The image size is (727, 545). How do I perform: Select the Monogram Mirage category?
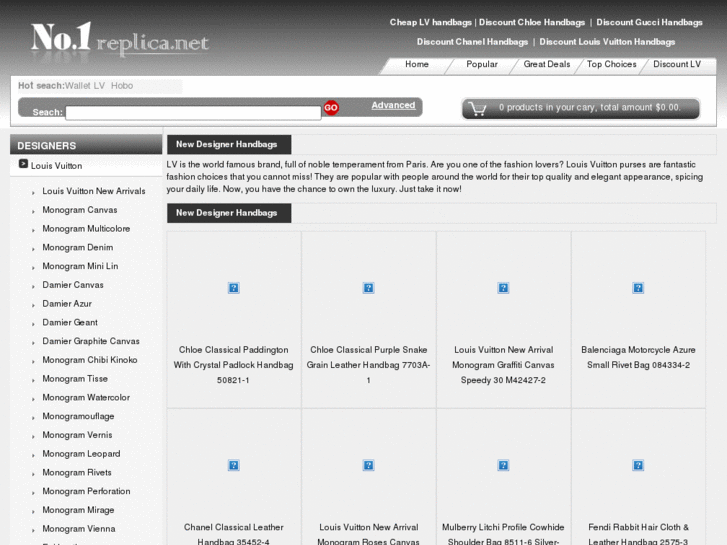(78, 510)
